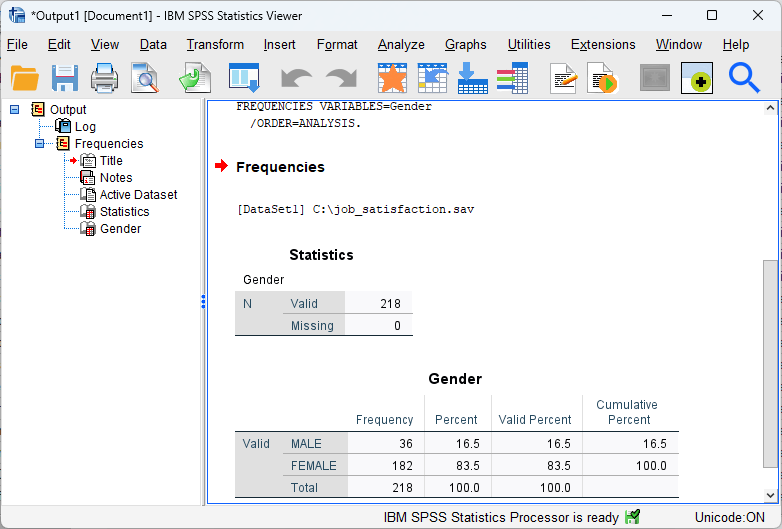
Task: Open the Window menu
Action: click(x=679, y=44)
